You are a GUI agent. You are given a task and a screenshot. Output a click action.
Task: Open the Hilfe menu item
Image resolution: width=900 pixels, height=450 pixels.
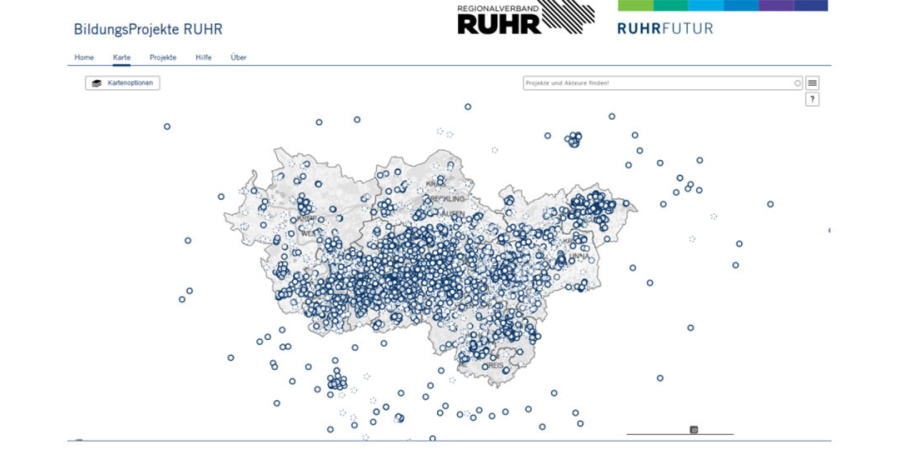click(203, 57)
